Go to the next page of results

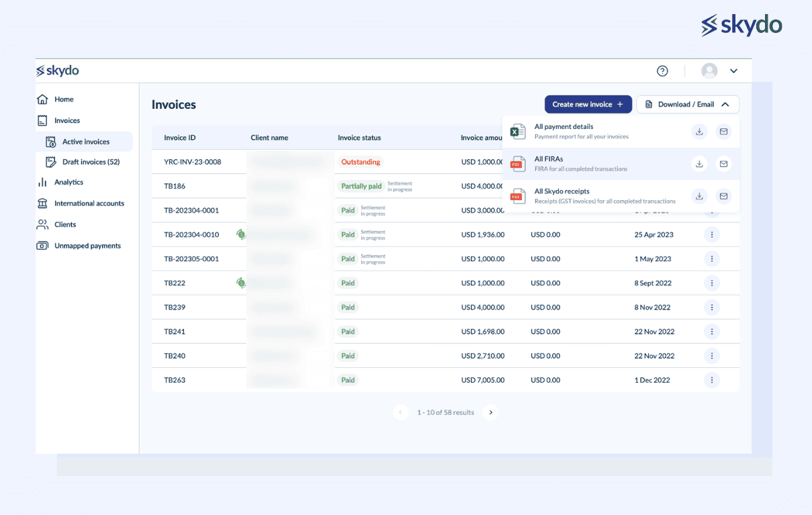(x=490, y=412)
